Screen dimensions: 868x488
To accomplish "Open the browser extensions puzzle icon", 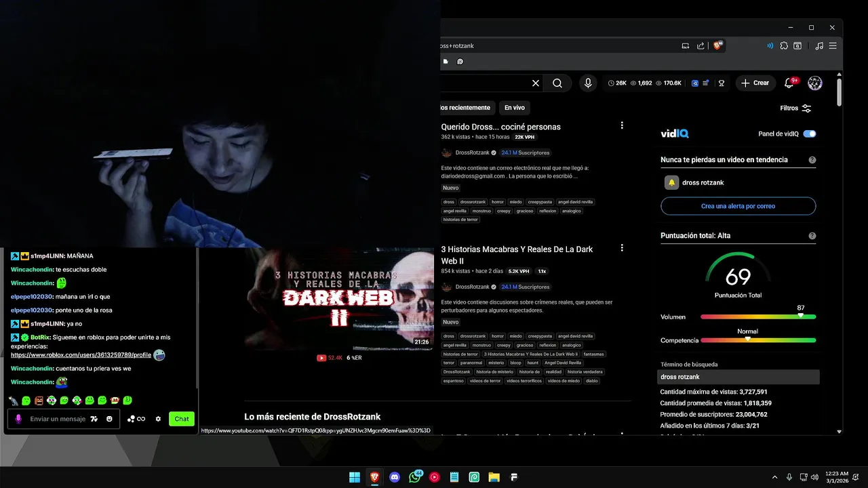I will (x=784, y=45).
